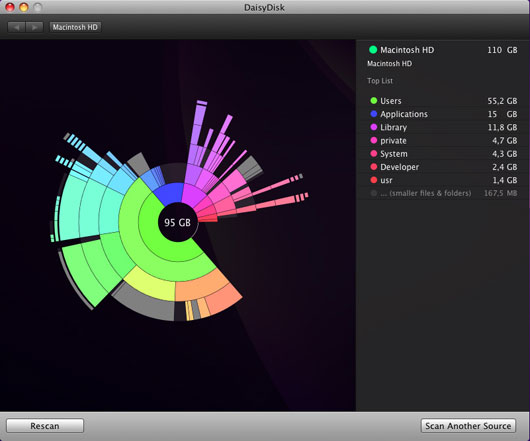Click the purple Library color dot
This screenshot has height=441, width=530.
coord(374,127)
